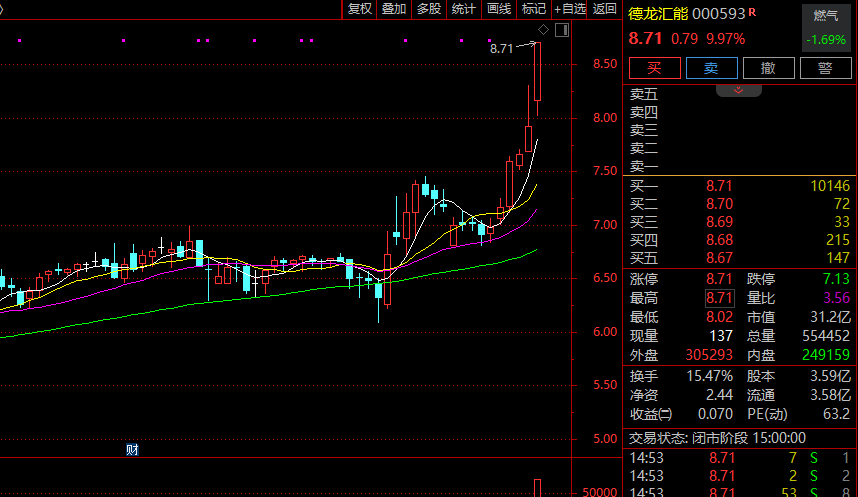Viewport: 858px width, 497px height.
Task: Click 返回 to go back
Action: [605, 9]
